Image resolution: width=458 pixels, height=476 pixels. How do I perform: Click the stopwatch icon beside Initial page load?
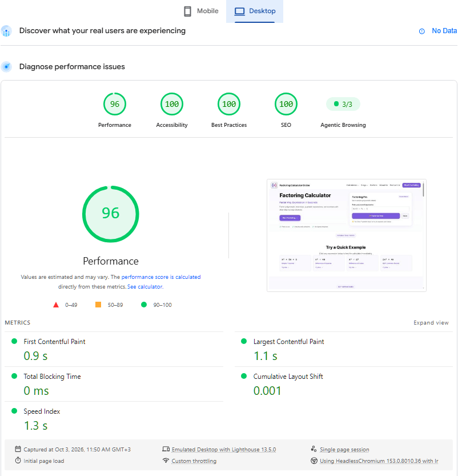point(18,461)
